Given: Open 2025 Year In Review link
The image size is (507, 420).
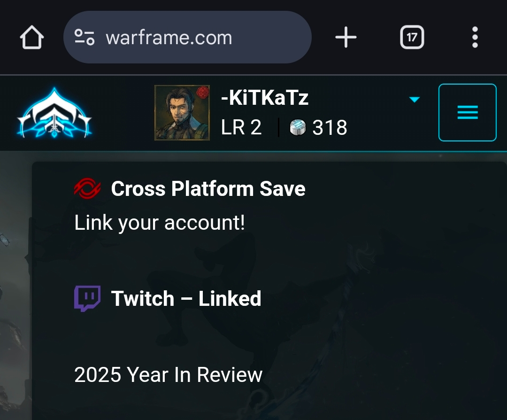Looking at the screenshot, I should point(168,375).
